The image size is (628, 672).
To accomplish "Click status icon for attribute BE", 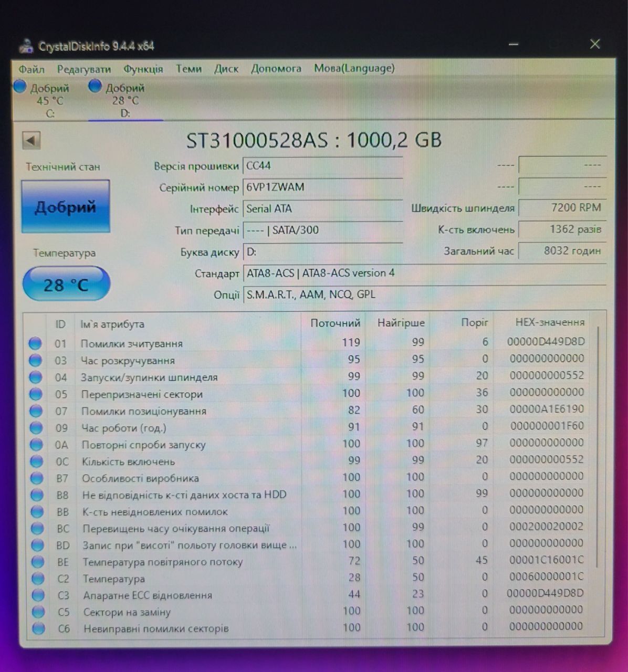I will coord(37,562).
